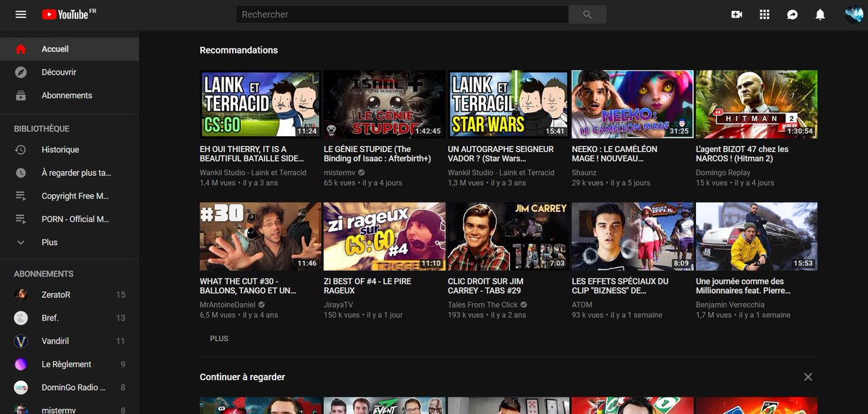Viewport: 868px width, 414px height.
Task: Open the account avatar menu
Action: pyautogui.click(x=854, y=14)
